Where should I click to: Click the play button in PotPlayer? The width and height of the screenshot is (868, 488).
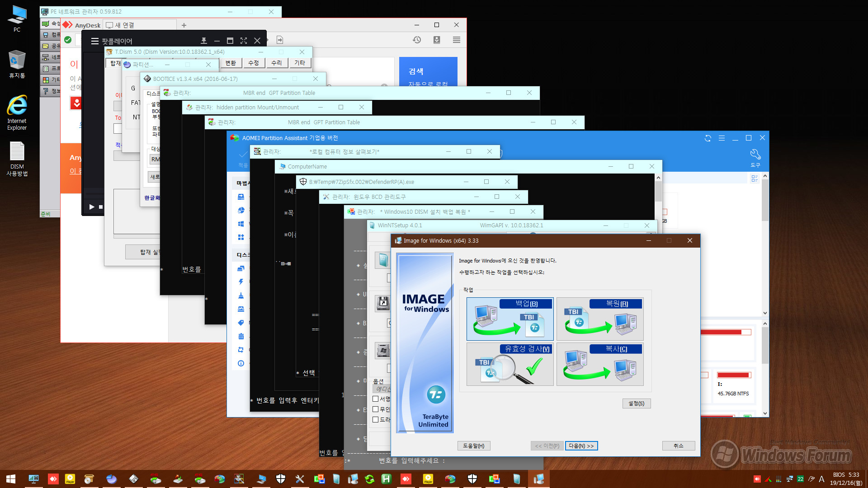(92, 207)
